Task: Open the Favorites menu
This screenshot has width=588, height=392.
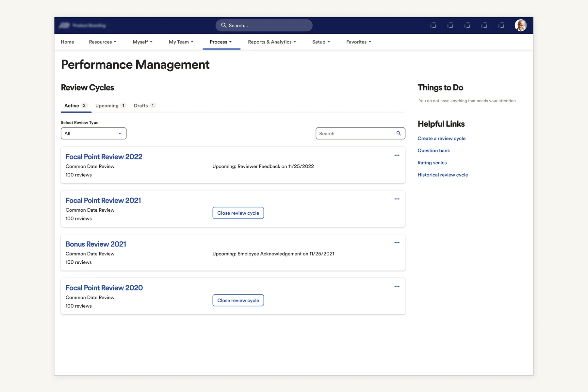Action: click(x=359, y=42)
